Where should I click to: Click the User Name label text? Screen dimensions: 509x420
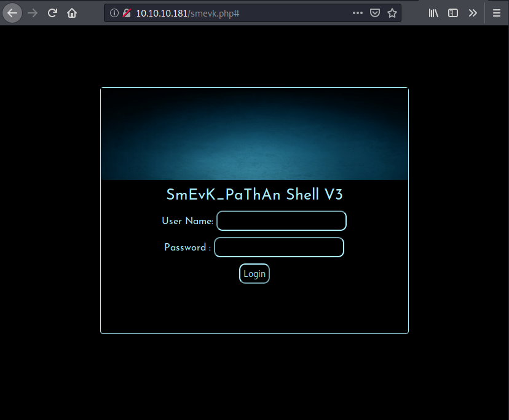click(x=187, y=221)
